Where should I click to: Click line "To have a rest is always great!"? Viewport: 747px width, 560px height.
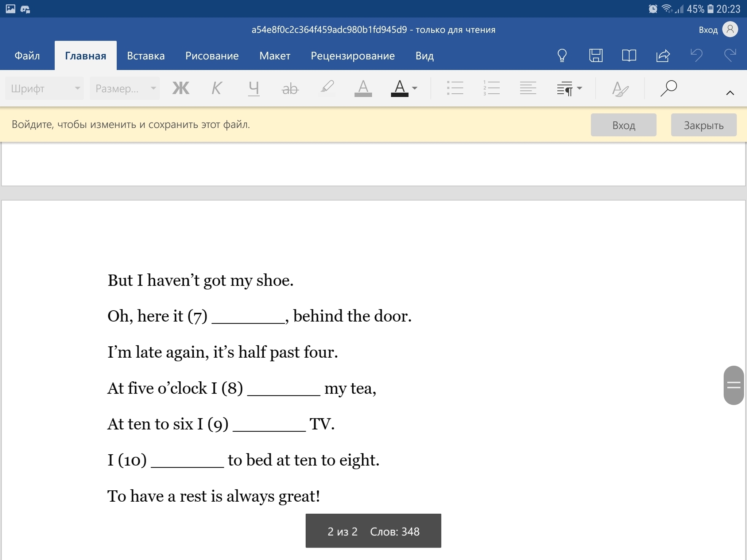214,496
